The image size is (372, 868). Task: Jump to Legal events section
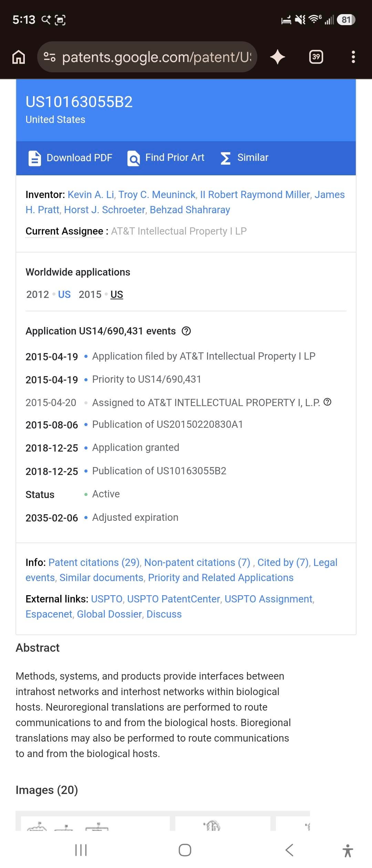click(x=325, y=562)
